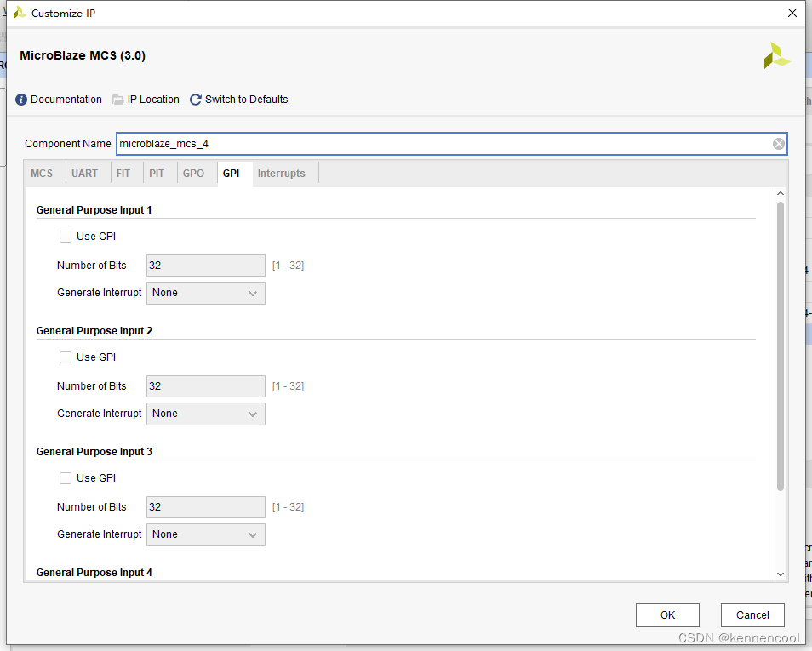Switch to the FIT tab
Screen dimensions: 812x651
pos(123,174)
